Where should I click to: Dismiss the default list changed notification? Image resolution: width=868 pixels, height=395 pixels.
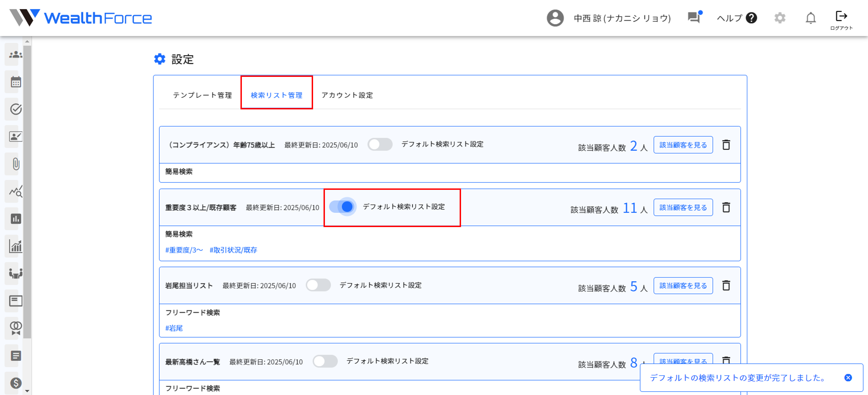pyautogui.click(x=848, y=377)
